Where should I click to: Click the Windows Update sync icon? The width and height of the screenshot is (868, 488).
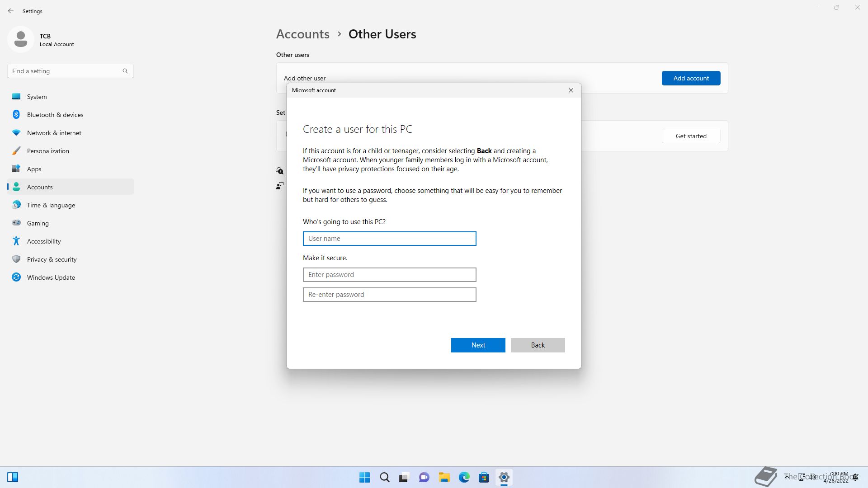tap(16, 277)
